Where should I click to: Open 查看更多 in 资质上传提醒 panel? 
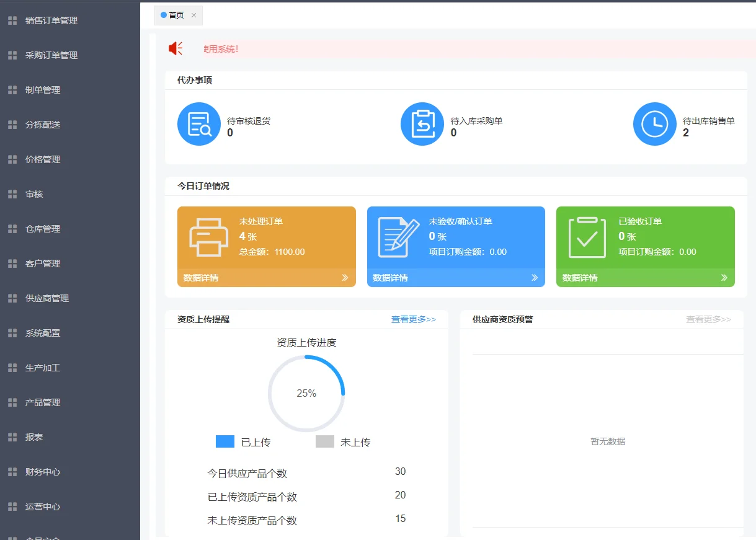pos(413,319)
